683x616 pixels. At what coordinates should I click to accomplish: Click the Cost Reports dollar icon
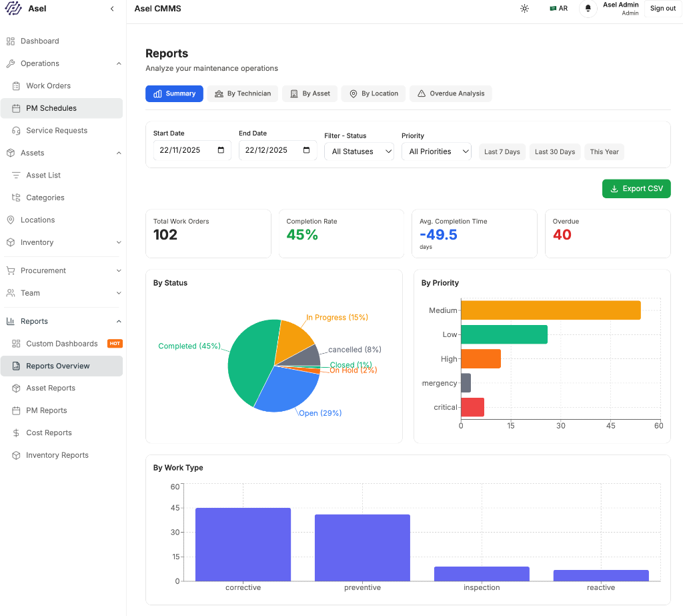[x=16, y=433]
